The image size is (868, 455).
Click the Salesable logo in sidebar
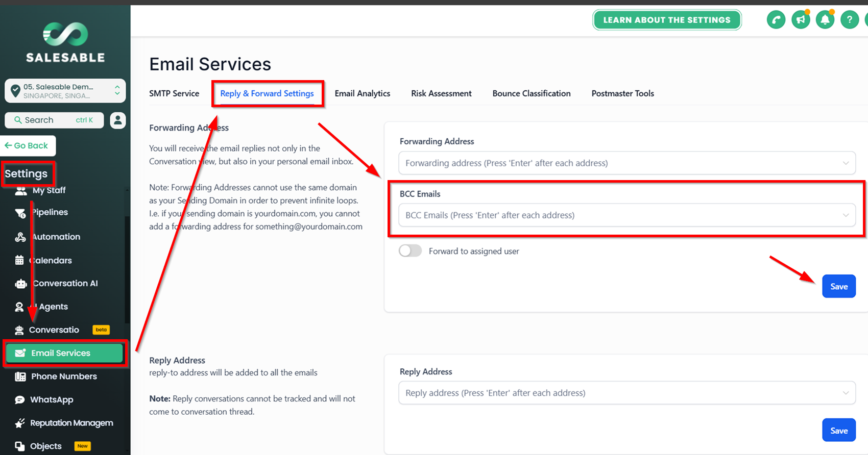point(65,43)
